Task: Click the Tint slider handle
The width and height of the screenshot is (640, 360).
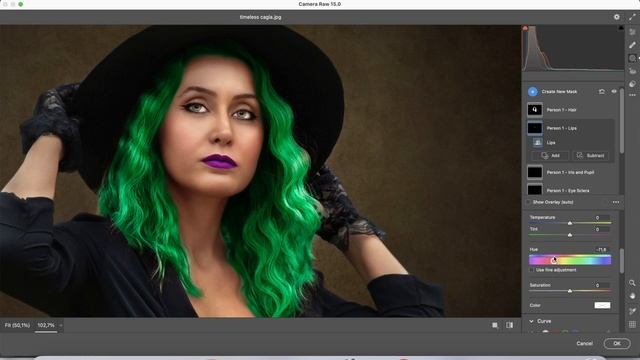Action: [x=570, y=235]
